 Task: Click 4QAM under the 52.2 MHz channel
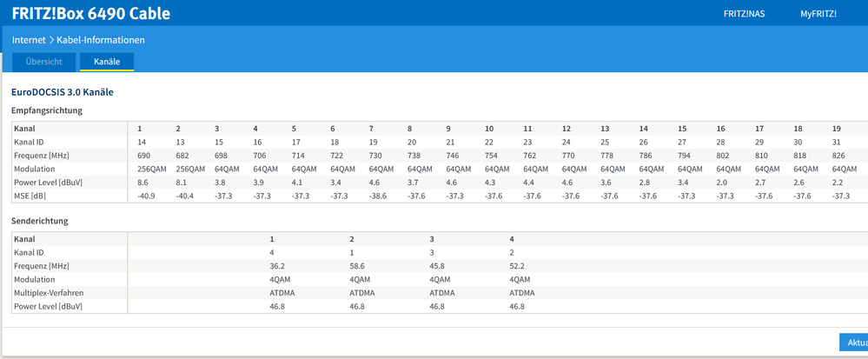coord(520,279)
